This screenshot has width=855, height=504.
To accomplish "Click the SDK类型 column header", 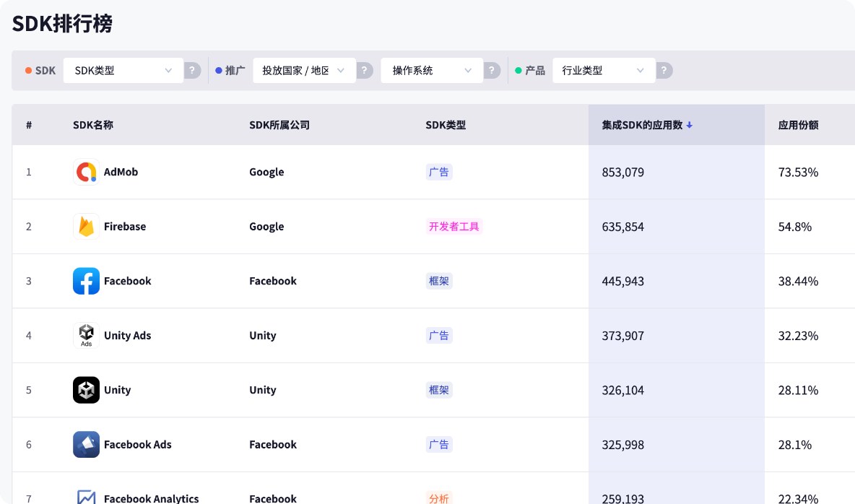I will pyautogui.click(x=446, y=125).
